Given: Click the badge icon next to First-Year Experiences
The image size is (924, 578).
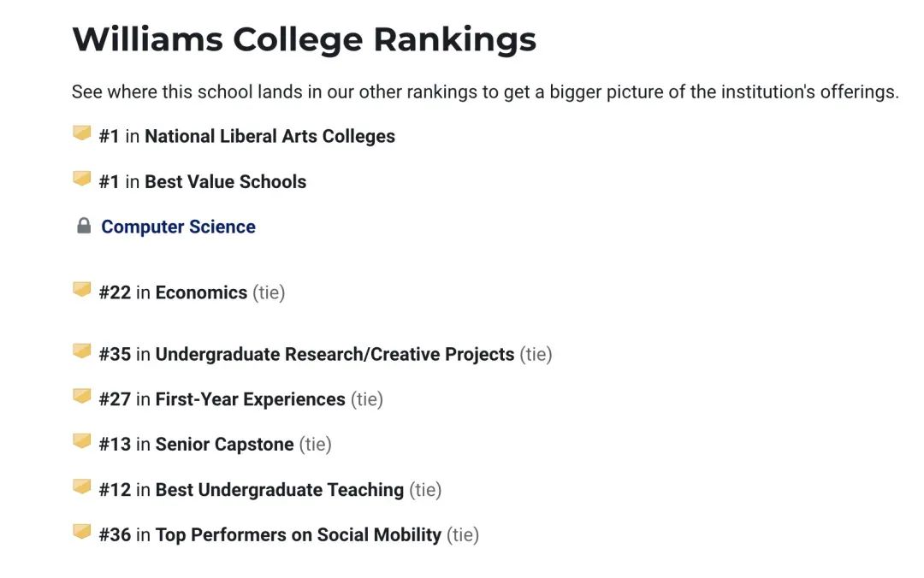Looking at the screenshot, I should click(82, 396).
